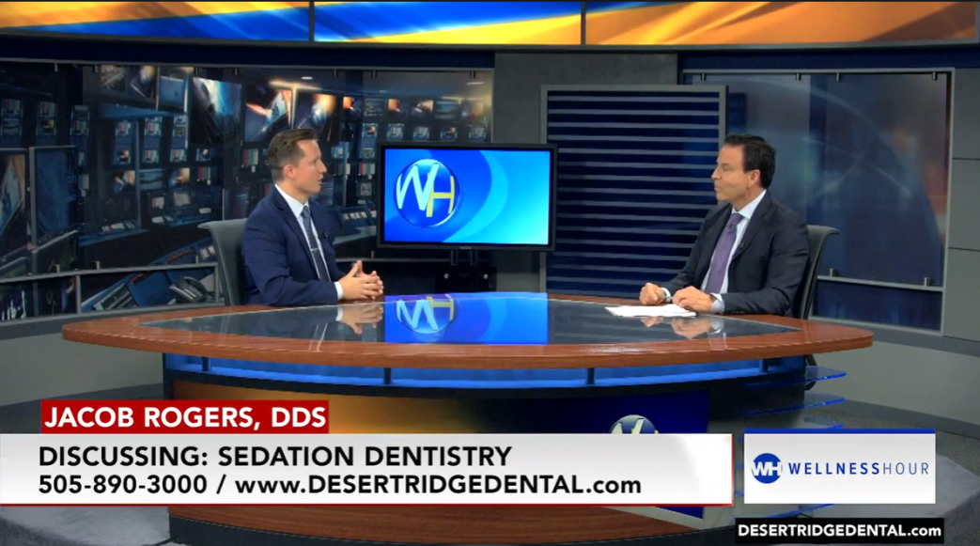The image size is (980, 546).
Task: Click the DESERTRIDGEDENTAL.com watermark text at the bottom right
Action: (839, 530)
